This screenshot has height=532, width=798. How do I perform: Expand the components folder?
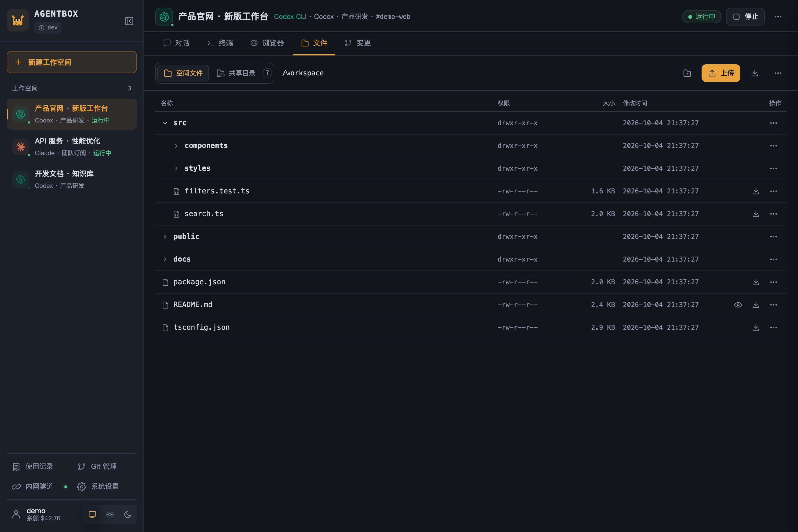(176, 145)
